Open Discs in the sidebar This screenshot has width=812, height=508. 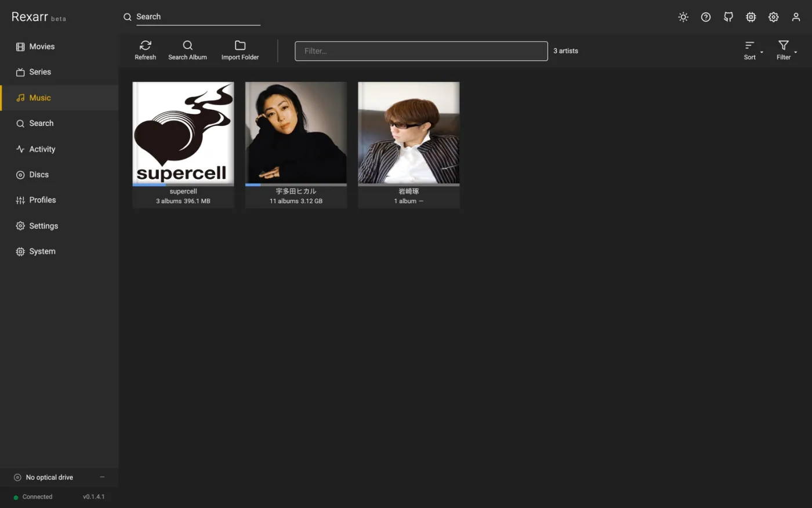tap(59, 175)
